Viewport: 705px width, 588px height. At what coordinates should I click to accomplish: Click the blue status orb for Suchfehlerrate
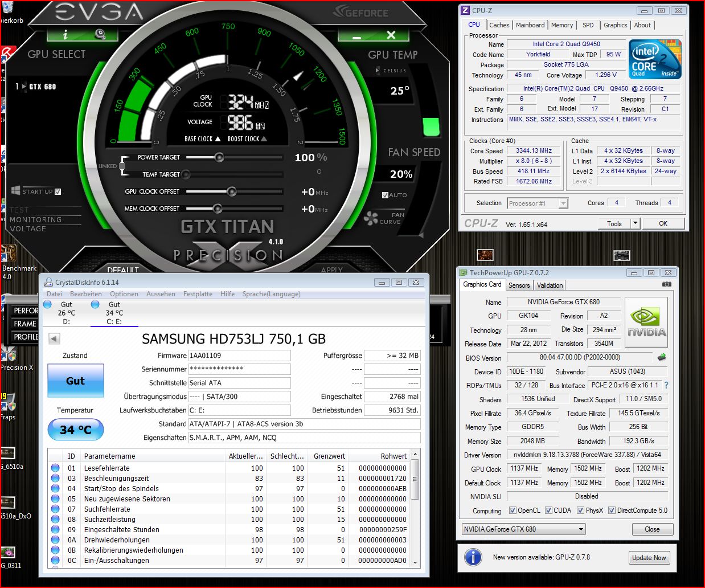click(x=55, y=509)
